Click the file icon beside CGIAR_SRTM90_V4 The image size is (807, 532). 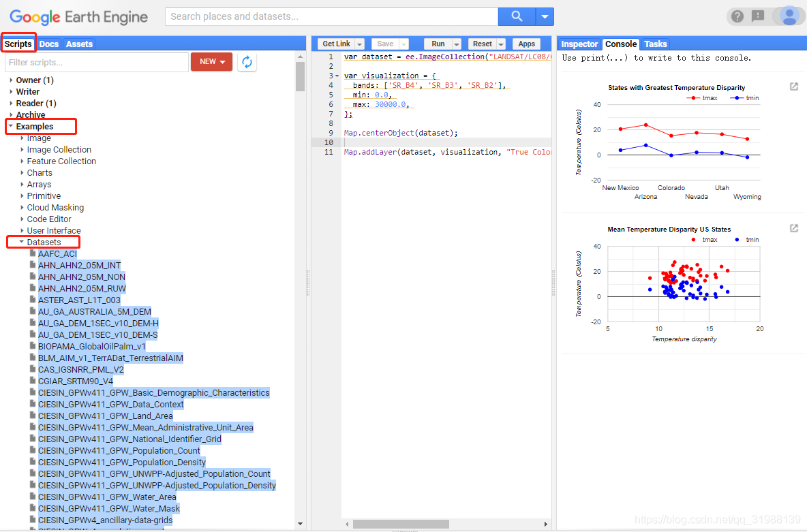pos(33,381)
